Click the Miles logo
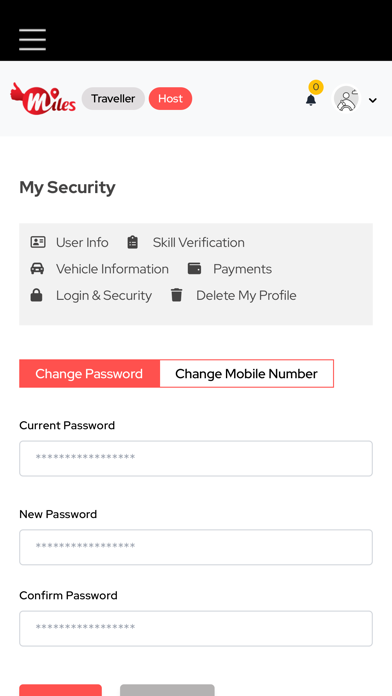 [x=43, y=99]
